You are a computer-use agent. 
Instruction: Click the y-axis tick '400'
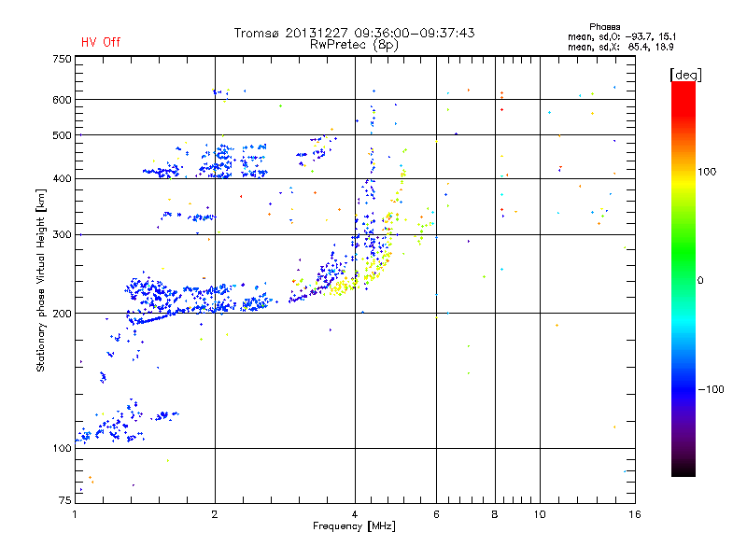(x=62, y=178)
